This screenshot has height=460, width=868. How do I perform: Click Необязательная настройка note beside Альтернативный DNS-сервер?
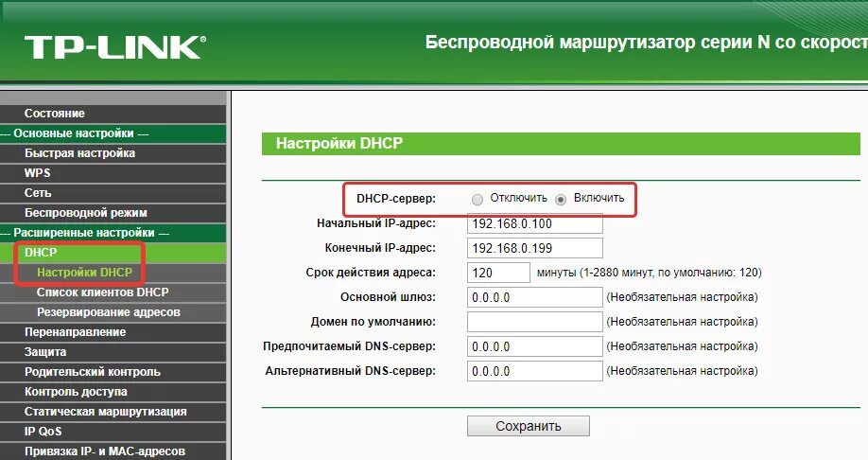point(682,371)
